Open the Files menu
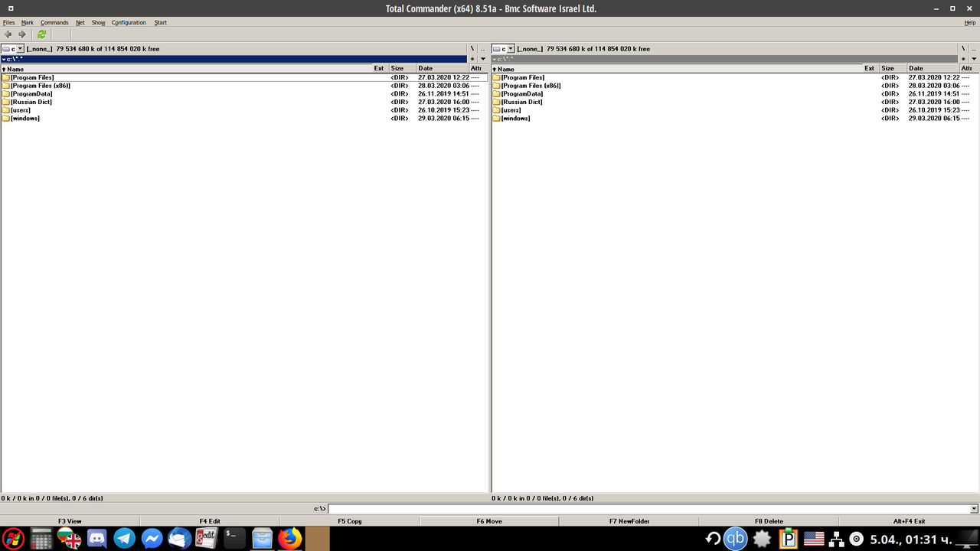980x551 pixels. pyautogui.click(x=9, y=22)
